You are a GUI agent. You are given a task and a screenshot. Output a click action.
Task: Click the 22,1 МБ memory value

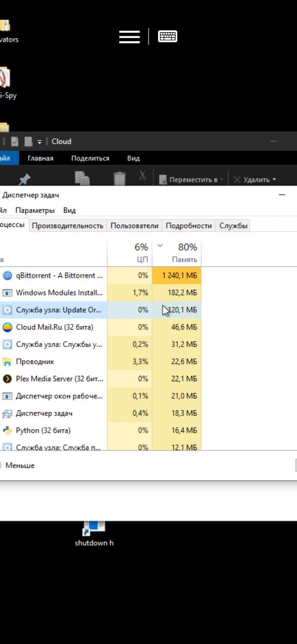click(185, 378)
